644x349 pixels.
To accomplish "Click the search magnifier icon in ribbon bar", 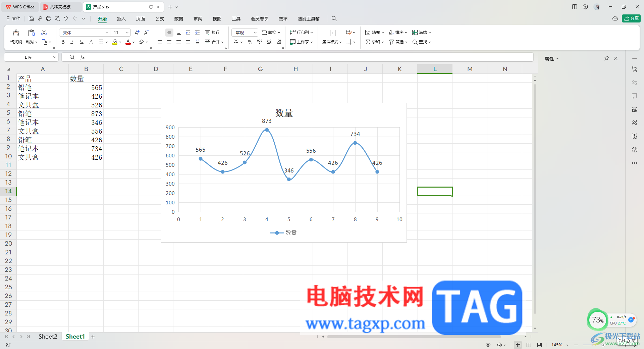I will [334, 19].
